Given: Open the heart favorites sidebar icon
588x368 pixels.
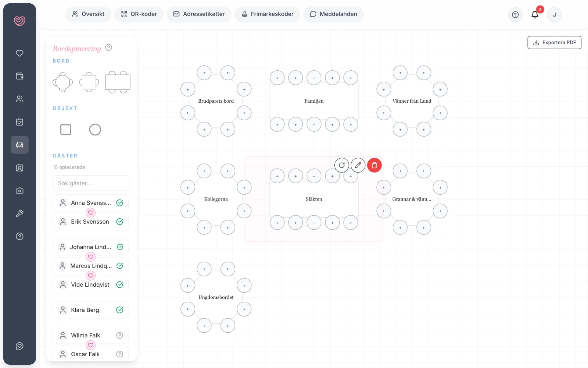Looking at the screenshot, I should (x=19, y=53).
